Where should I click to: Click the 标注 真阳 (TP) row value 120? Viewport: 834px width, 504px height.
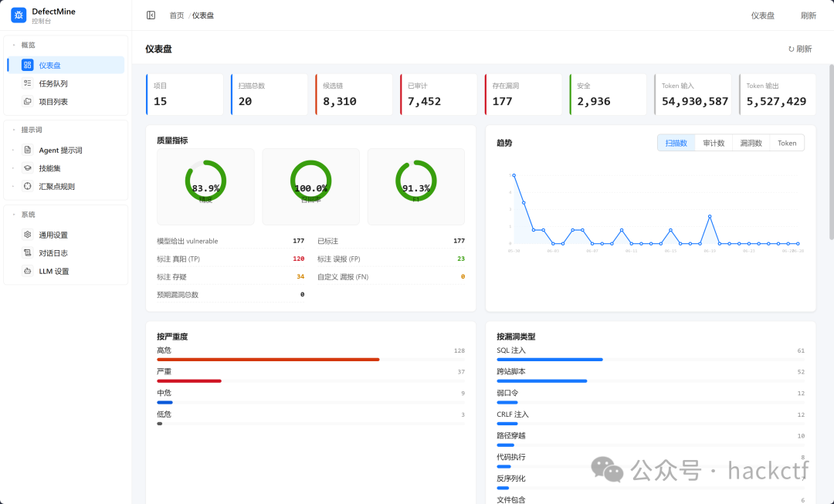click(298, 259)
